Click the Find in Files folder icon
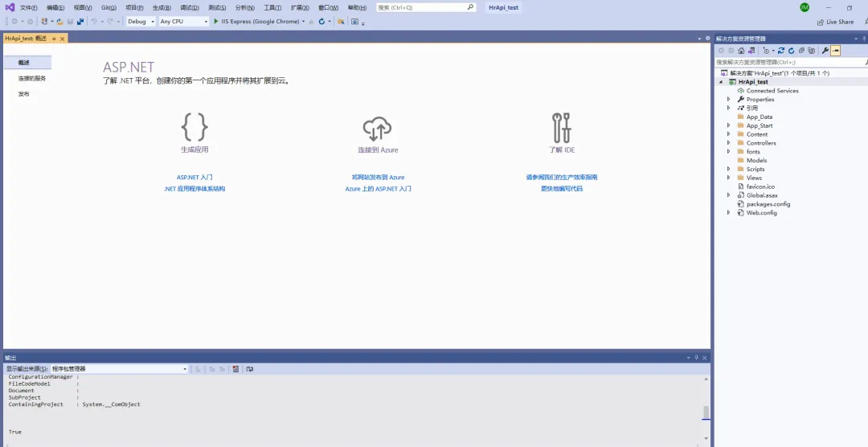The height and width of the screenshot is (447, 868). click(x=341, y=22)
